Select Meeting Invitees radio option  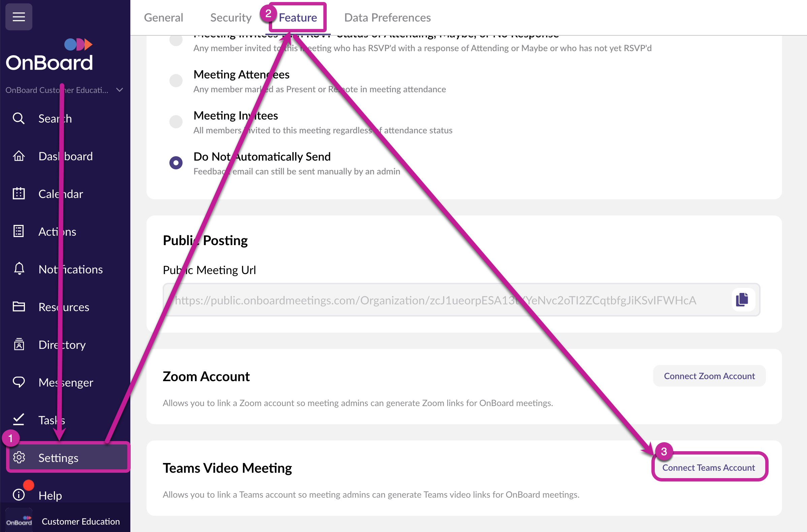pyautogui.click(x=176, y=122)
